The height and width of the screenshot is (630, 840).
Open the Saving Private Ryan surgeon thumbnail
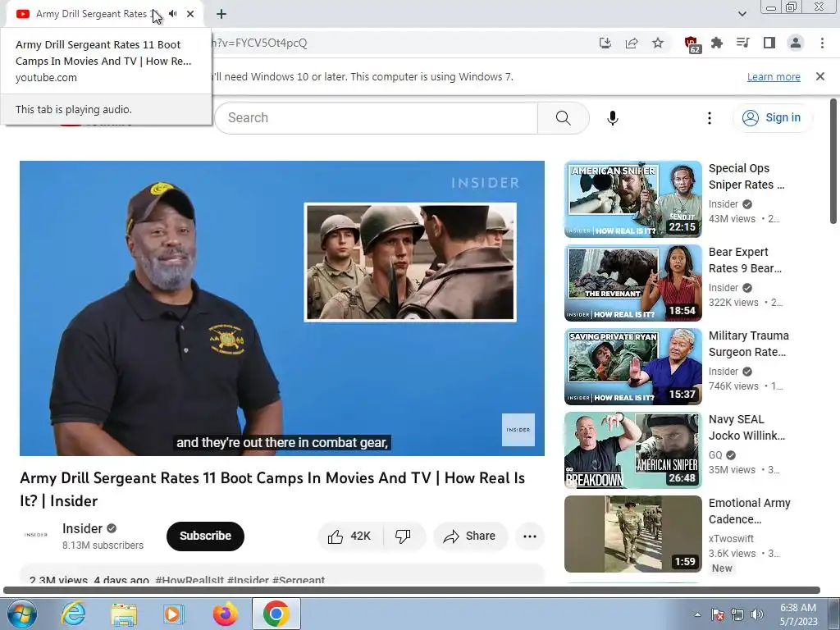point(632,367)
